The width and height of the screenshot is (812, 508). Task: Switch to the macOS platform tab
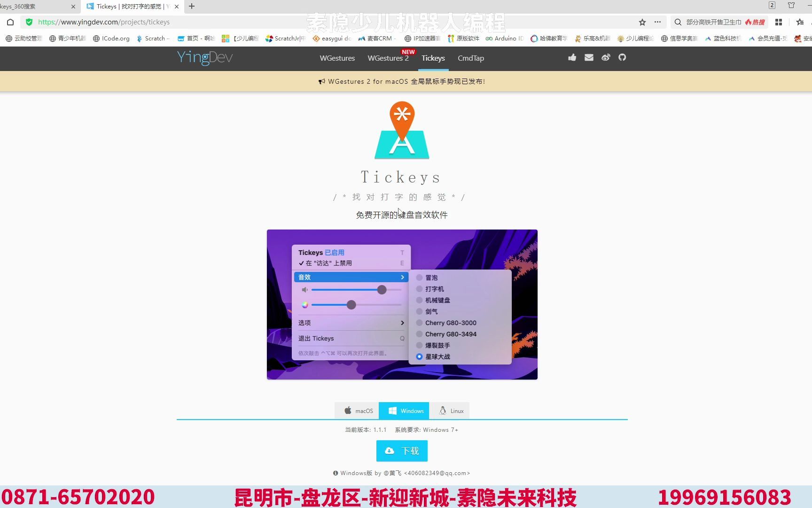pos(357,411)
